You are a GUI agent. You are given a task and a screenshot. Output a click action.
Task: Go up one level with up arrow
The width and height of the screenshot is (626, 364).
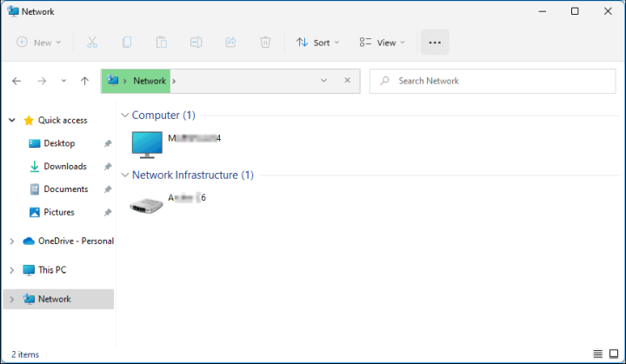84,81
